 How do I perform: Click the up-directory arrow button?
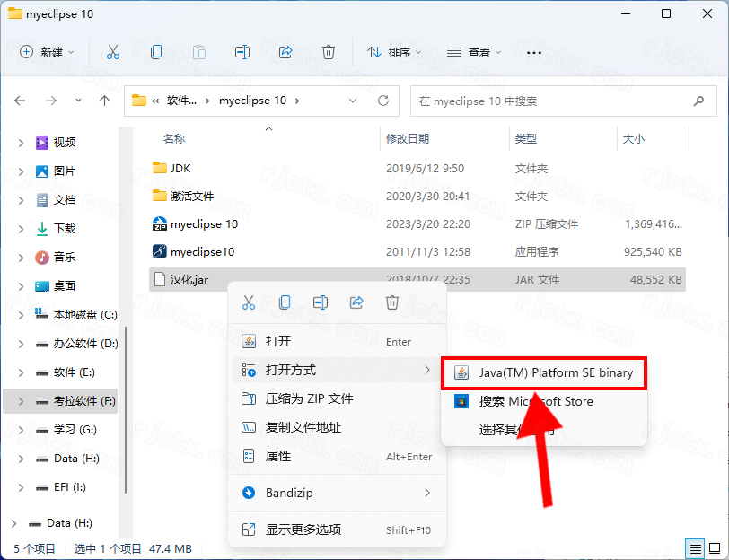(x=104, y=101)
